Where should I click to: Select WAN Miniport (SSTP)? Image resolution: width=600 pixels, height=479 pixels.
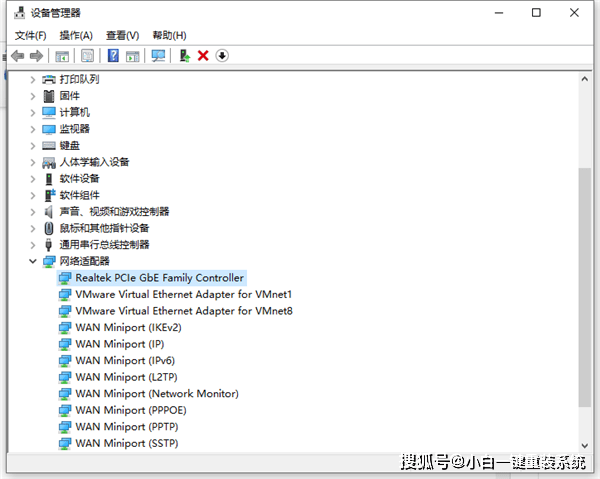(x=127, y=443)
